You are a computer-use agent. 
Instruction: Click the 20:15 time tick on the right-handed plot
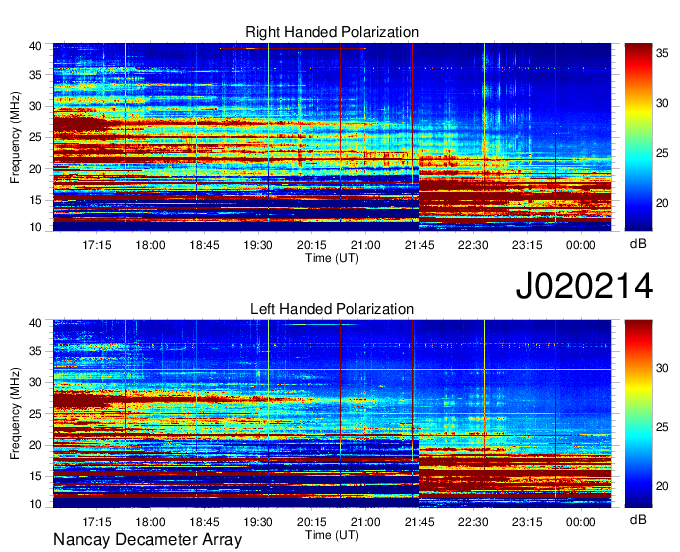pyautogui.click(x=311, y=245)
